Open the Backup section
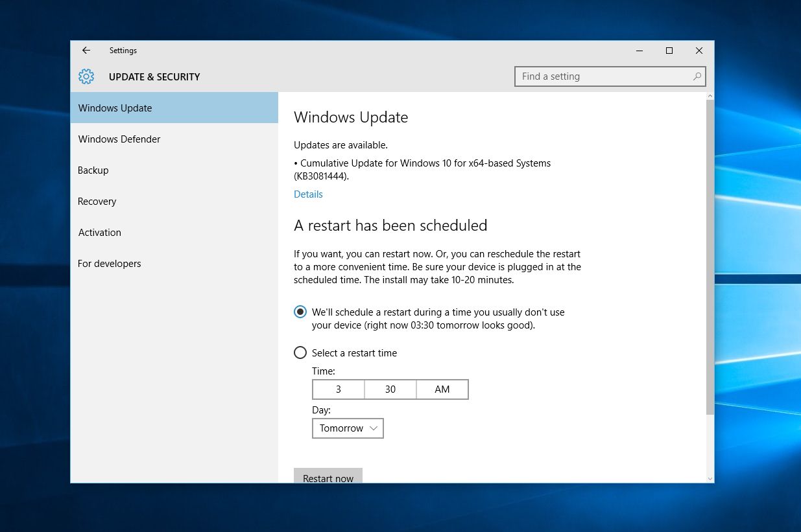 pyautogui.click(x=174, y=170)
